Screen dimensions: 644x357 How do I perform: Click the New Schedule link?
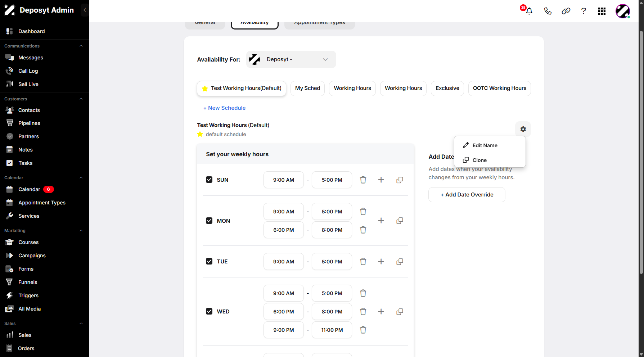(225, 108)
